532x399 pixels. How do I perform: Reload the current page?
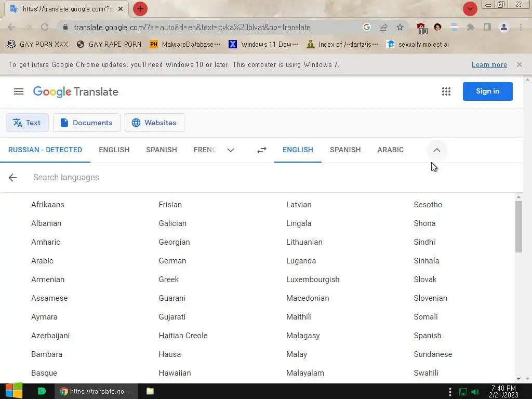coord(45,27)
